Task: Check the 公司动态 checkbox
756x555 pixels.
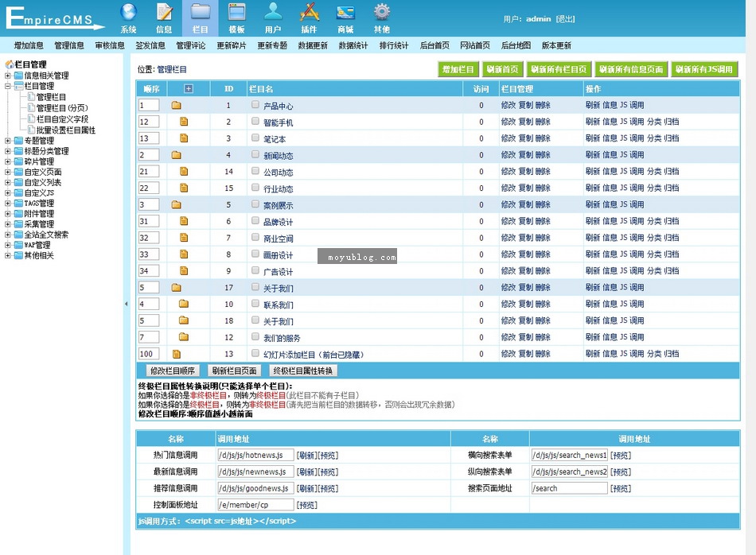Action: pos(255,170)
